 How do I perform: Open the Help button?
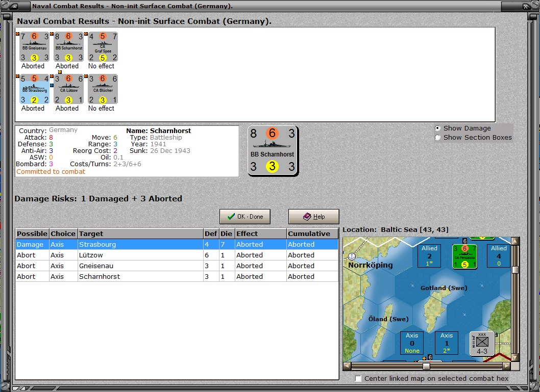314,217
